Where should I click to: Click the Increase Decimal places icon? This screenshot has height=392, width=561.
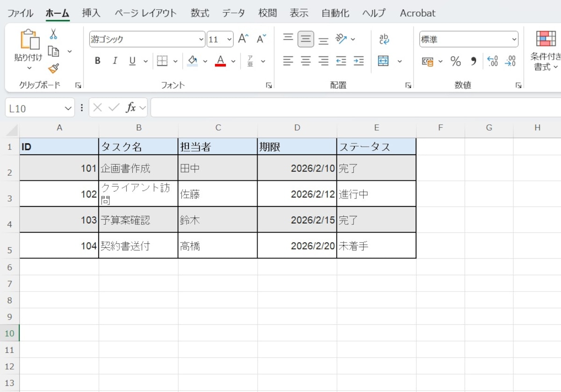(x=492, y=61)
